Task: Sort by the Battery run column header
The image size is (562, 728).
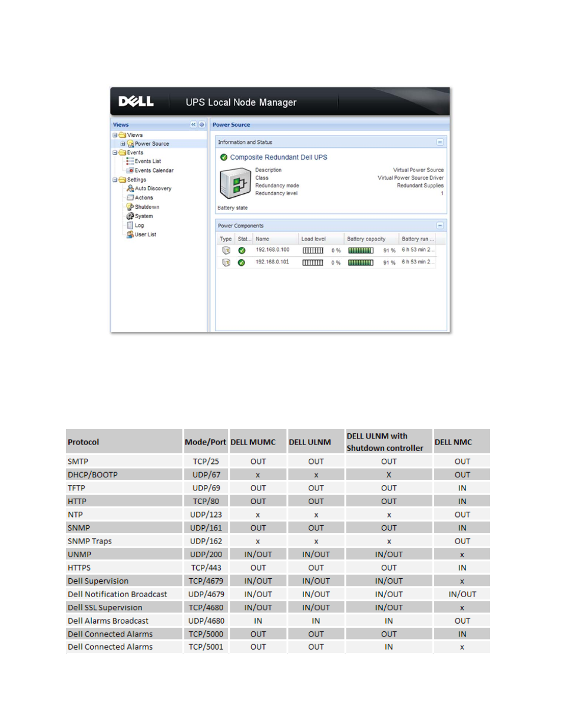Action: pyautogui.click(x=418, y=239)
